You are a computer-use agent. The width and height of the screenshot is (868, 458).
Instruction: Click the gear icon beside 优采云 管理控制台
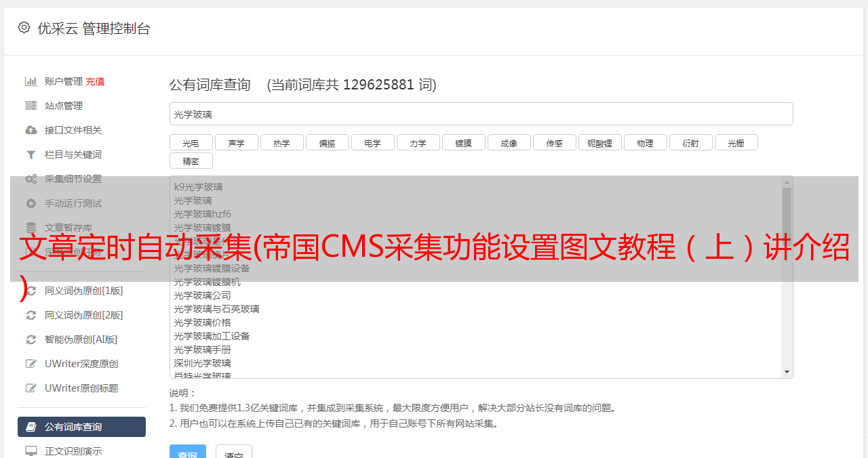pyautogui.click(x=24, y=28)
